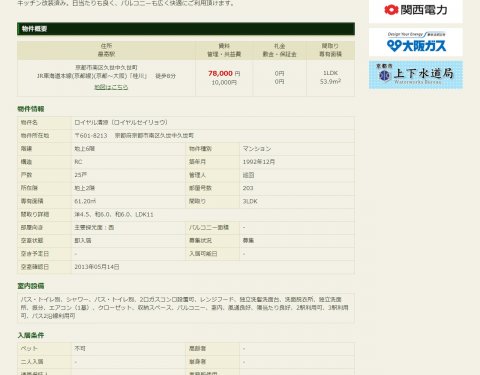Select the room facilities description paragraph
This screenshot has height=375, width=480.
tap(184, 308)
